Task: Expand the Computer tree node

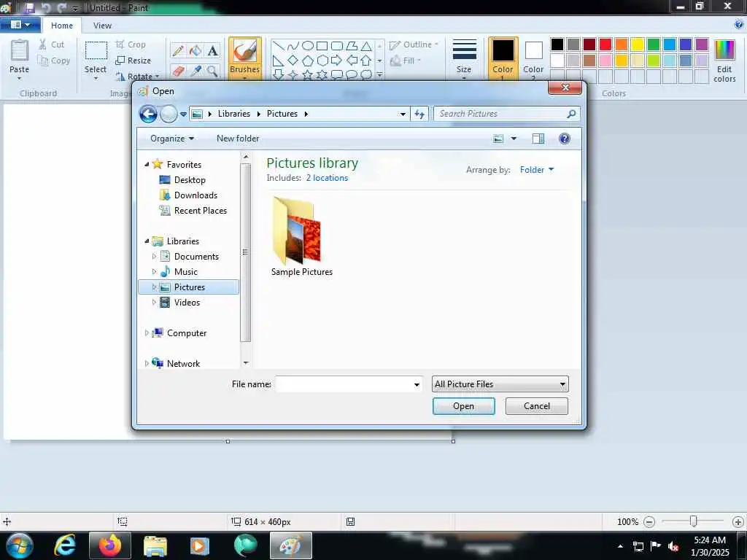Action: (x=147, y=332)
